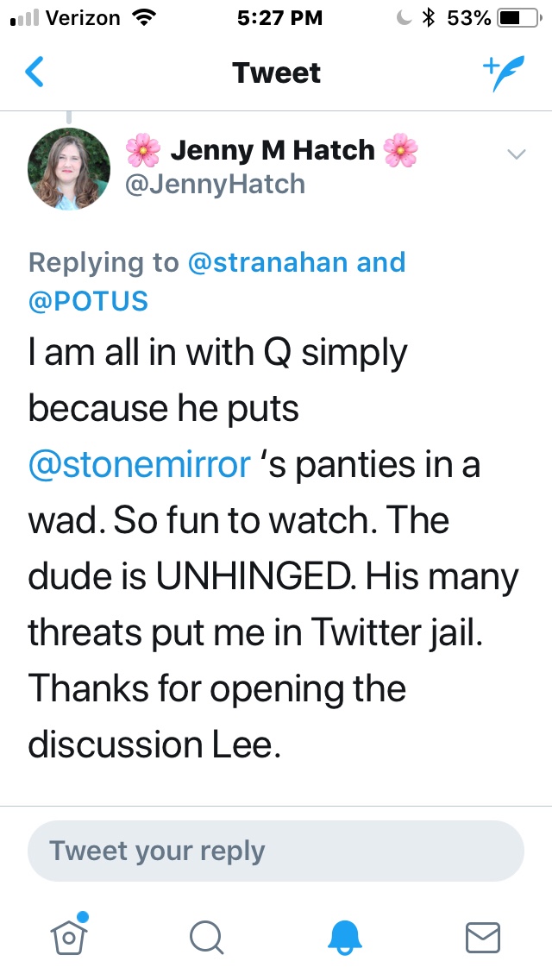Tap the back arrow icon

(x=34, y=73)
